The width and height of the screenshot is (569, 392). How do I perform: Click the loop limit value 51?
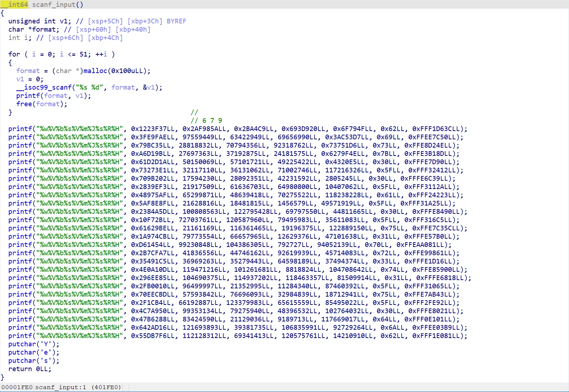[84, 54]
